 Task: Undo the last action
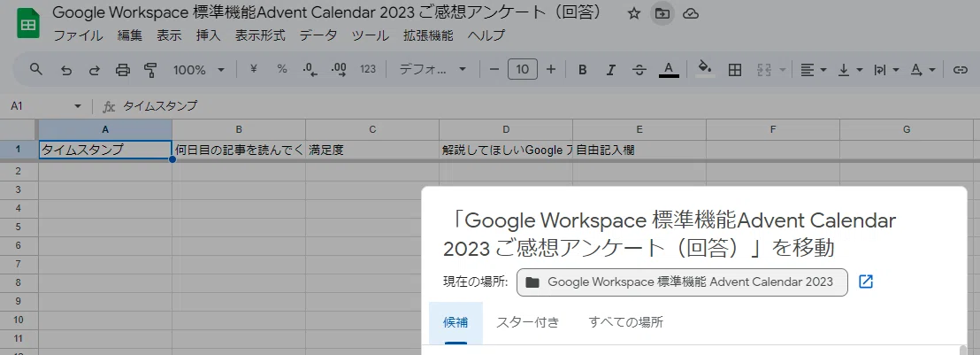pyautogui.click(x=65, y=70)
